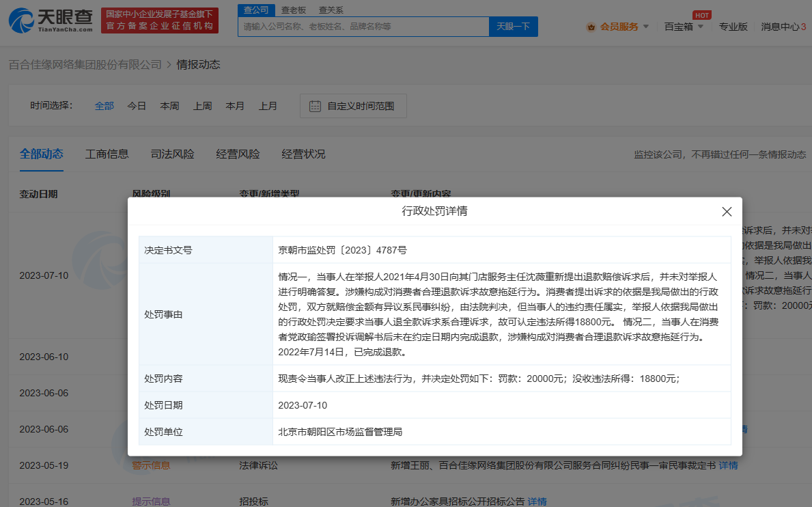Close the 行政处罚详情 dialog

point(727,212)
